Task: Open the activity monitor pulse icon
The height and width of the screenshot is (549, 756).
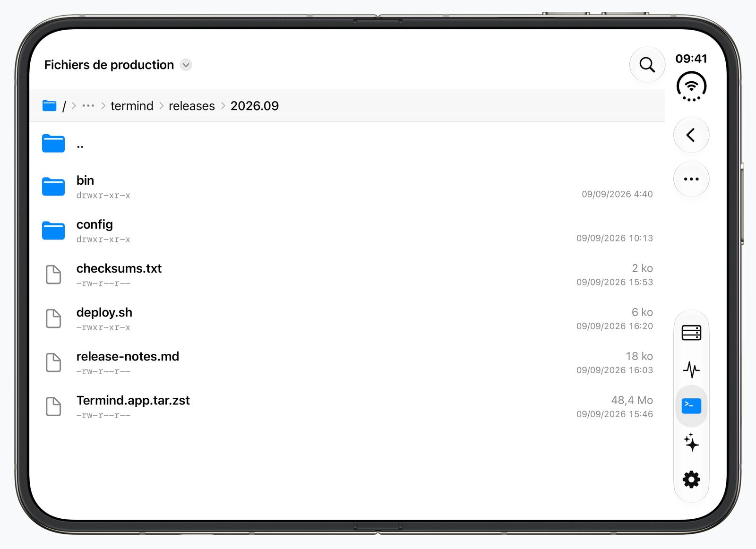Action: [691, 369]
